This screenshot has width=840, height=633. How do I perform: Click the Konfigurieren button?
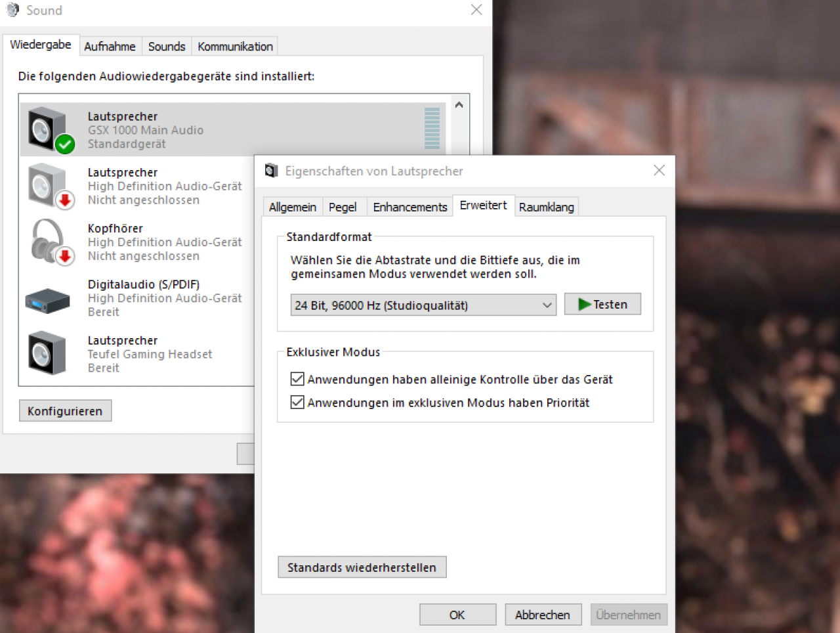[65, 411]
